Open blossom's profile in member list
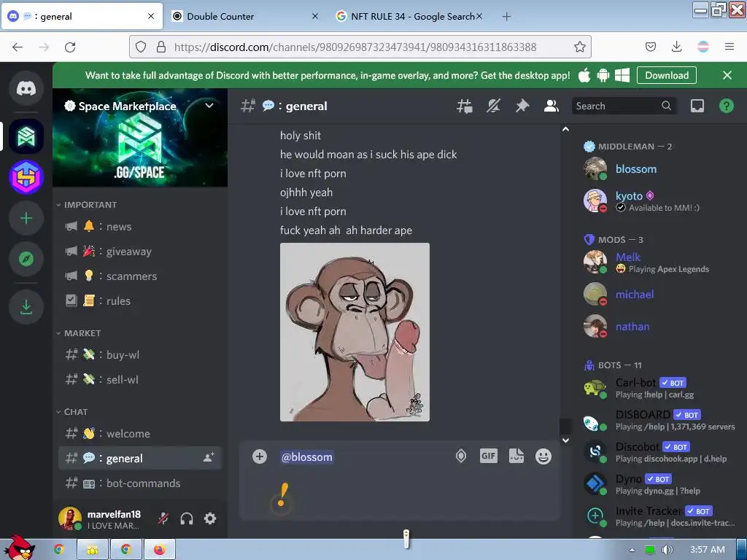Image resolution: width=747 pixels, height=560 pixels. [x=659, y=169]
